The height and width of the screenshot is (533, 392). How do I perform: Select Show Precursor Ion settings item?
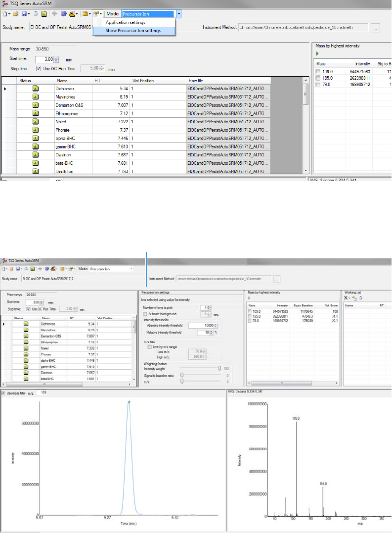pyautogui.click(x=133, y=31)
